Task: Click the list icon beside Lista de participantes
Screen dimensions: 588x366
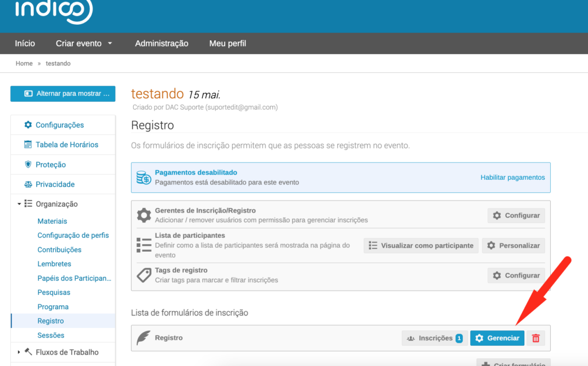Action: (144, 245)
